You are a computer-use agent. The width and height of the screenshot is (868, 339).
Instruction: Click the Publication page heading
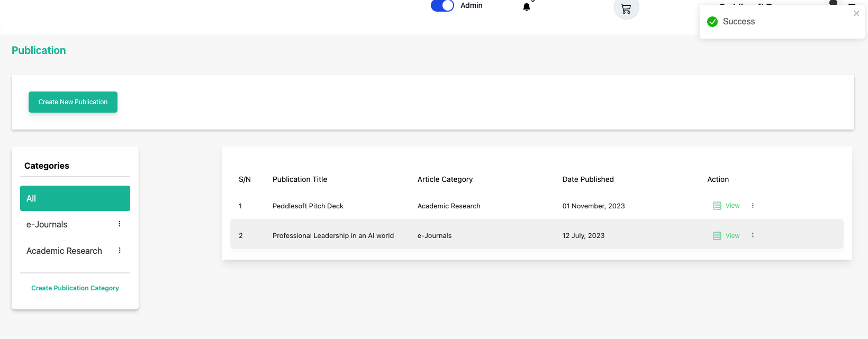click(39, 50)
